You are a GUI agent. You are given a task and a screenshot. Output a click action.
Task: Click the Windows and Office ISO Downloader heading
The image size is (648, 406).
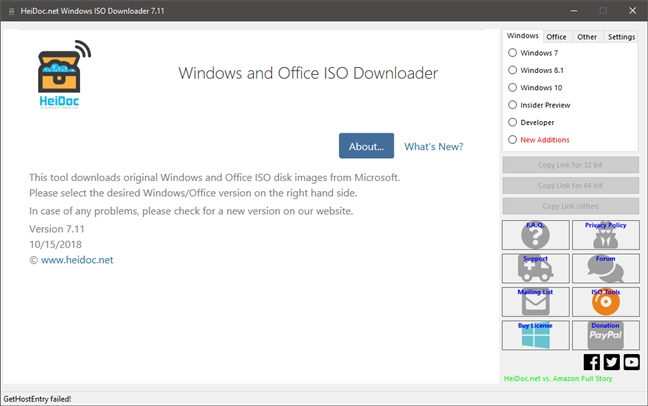308,73
